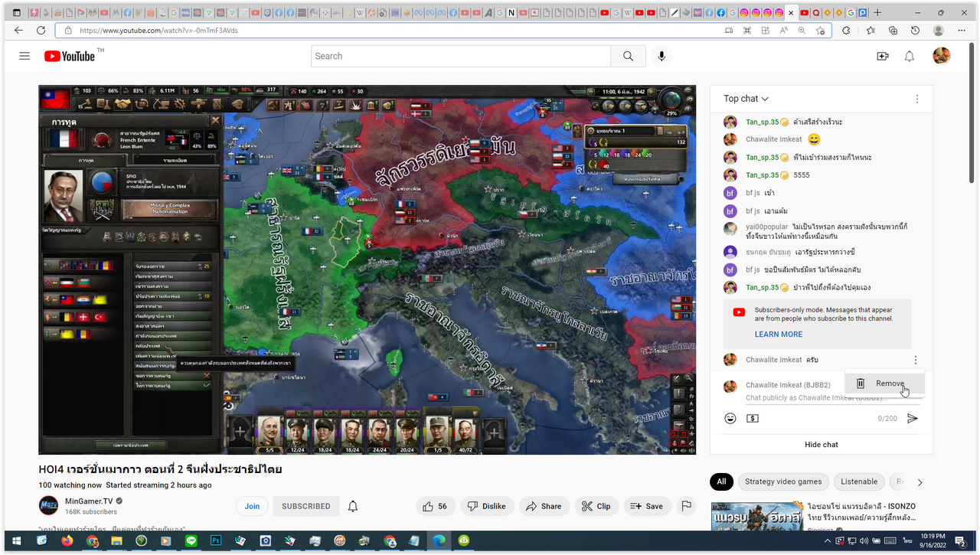Click the Join membership button

[x=252, y=506]
